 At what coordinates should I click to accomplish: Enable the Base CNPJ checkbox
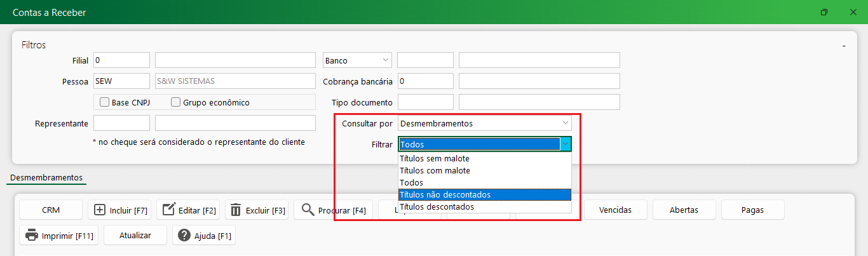[x=105, y=102]
